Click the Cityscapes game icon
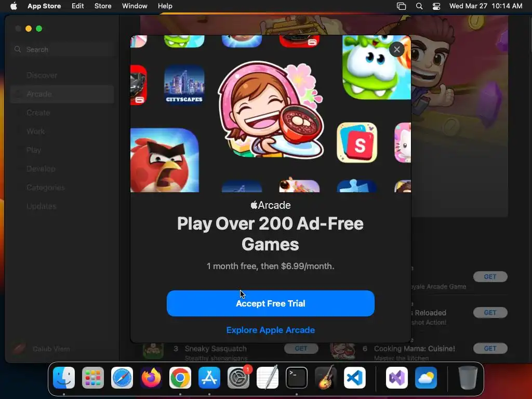 point(184,85)
